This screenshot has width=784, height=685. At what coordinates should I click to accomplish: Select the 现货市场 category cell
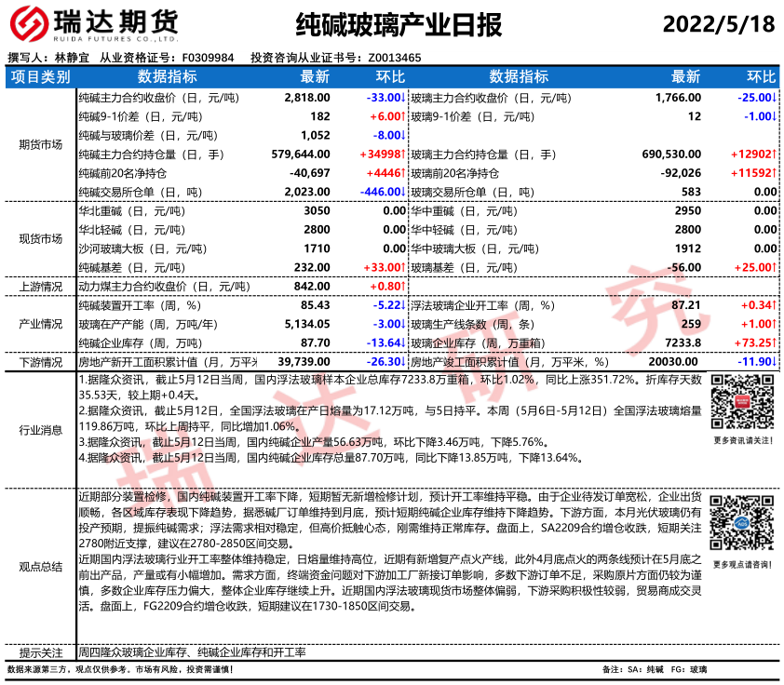coord(40,238)
